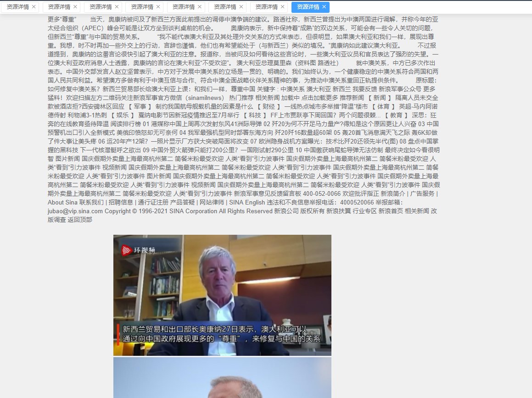Close the active blue 资源详情 tab
Image resolution: width=532 pixels, height=398 pixels.
tap(324, 7)
